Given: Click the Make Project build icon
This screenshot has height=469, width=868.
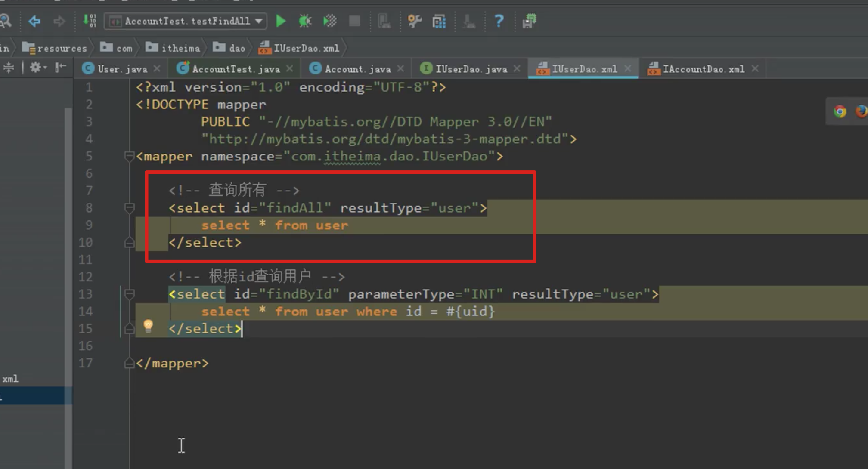Looking at the screenshot, I should (x=90, y=20).
